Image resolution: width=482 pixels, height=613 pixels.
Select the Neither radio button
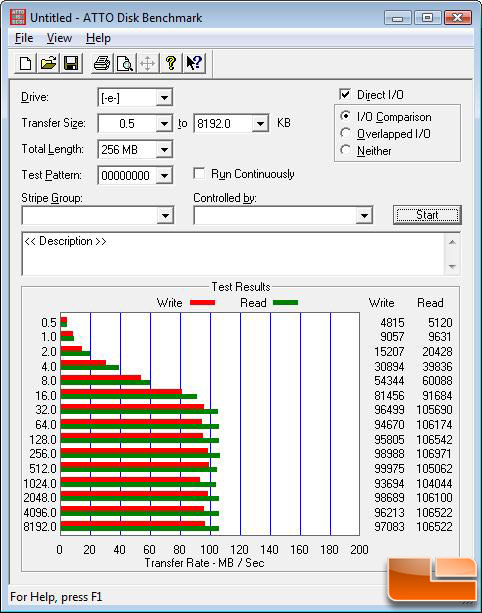coord(345,150)
